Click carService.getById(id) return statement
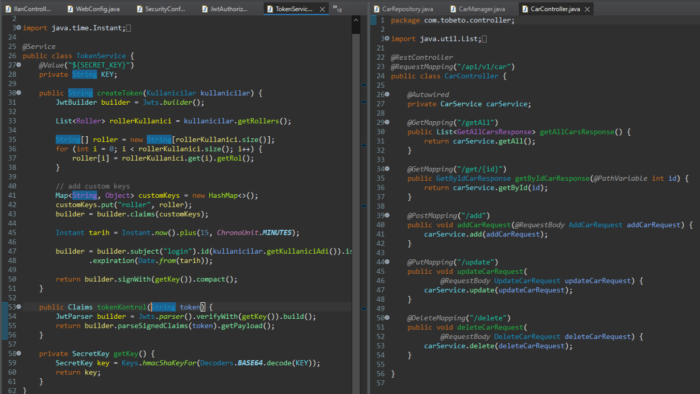The height and width of the screenshot is (394, 700). coord(486,188)
